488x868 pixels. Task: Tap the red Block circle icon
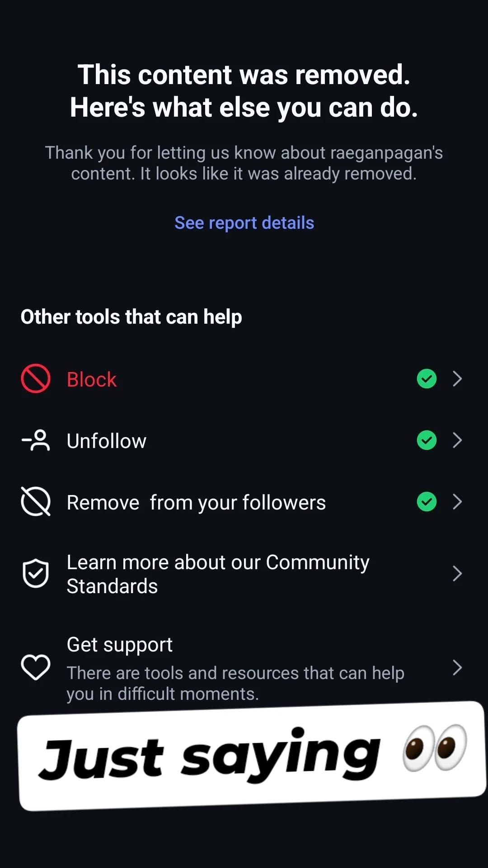[36, 379]
